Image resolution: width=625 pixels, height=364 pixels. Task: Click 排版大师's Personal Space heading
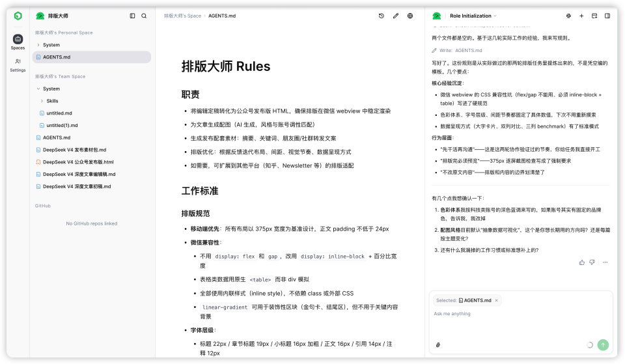click(64, 33)
